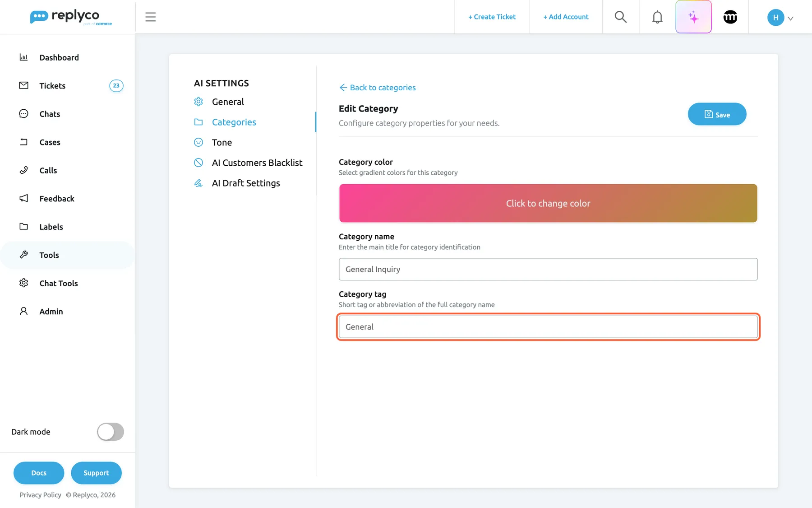This screenshot has height=508, width=812.
Task: Click the gradient bar to change color
Action: click(548, 203)
